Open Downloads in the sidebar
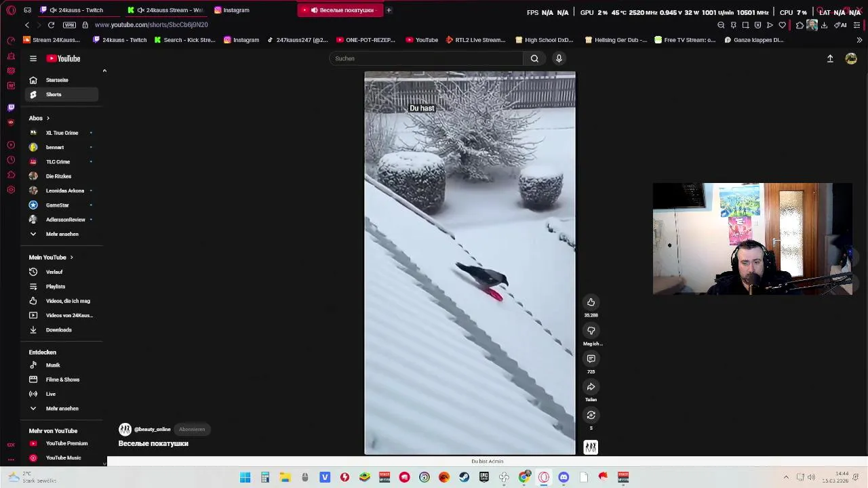The width and height of the screenshot is (868, 488). [x=62, y=330]
